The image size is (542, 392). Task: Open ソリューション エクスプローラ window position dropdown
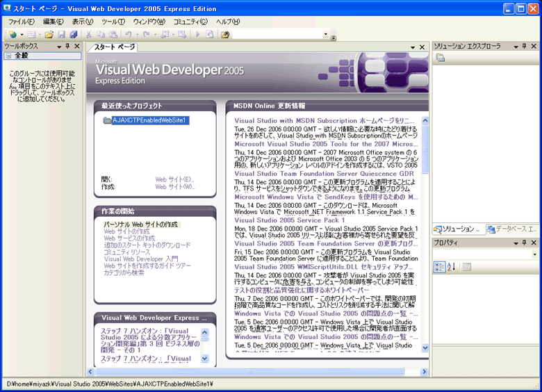coord(516,47)
